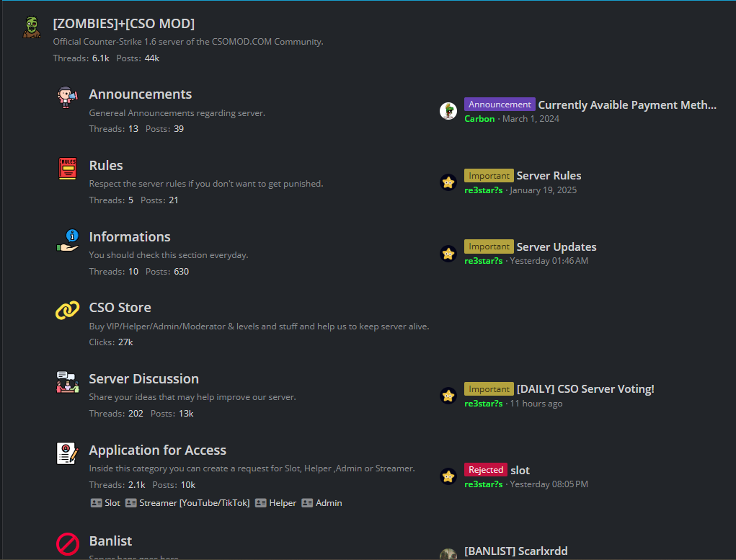Go to the Helper sub-forum

282,503
